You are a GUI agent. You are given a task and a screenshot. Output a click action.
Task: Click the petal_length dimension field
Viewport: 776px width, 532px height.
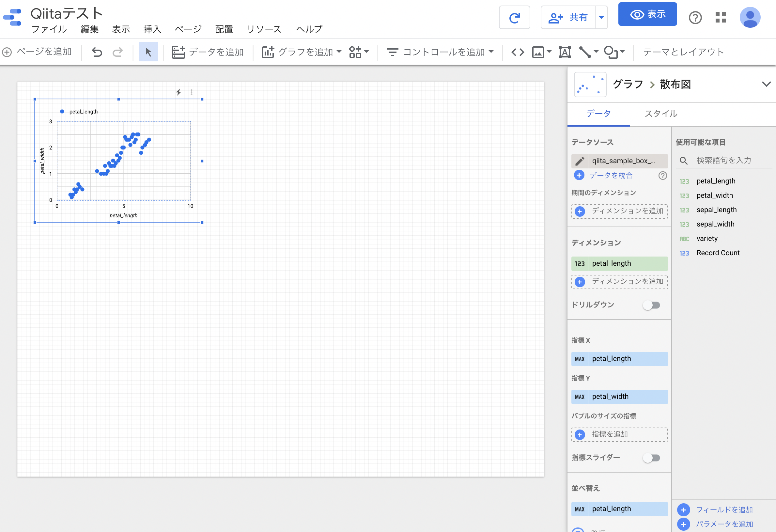619,262
